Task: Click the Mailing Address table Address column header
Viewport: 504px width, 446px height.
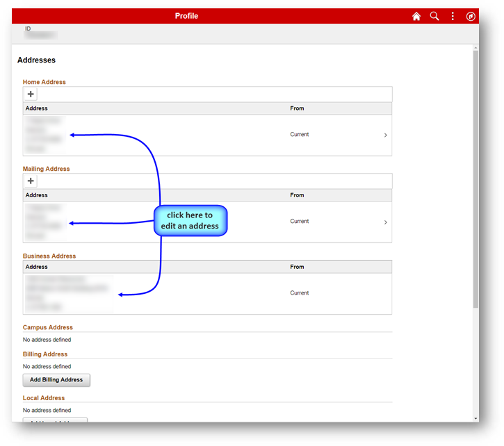Action: (x=36, y=195)
